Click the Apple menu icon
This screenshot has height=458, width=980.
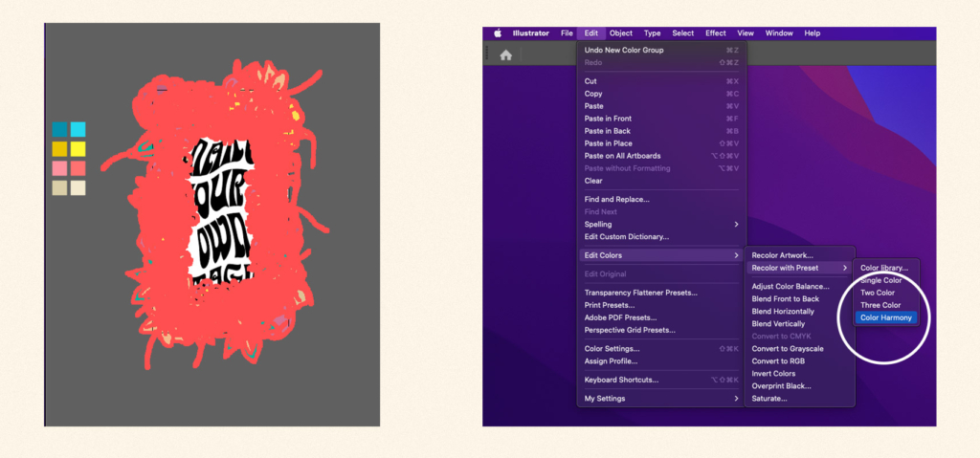tap(498, 33)
